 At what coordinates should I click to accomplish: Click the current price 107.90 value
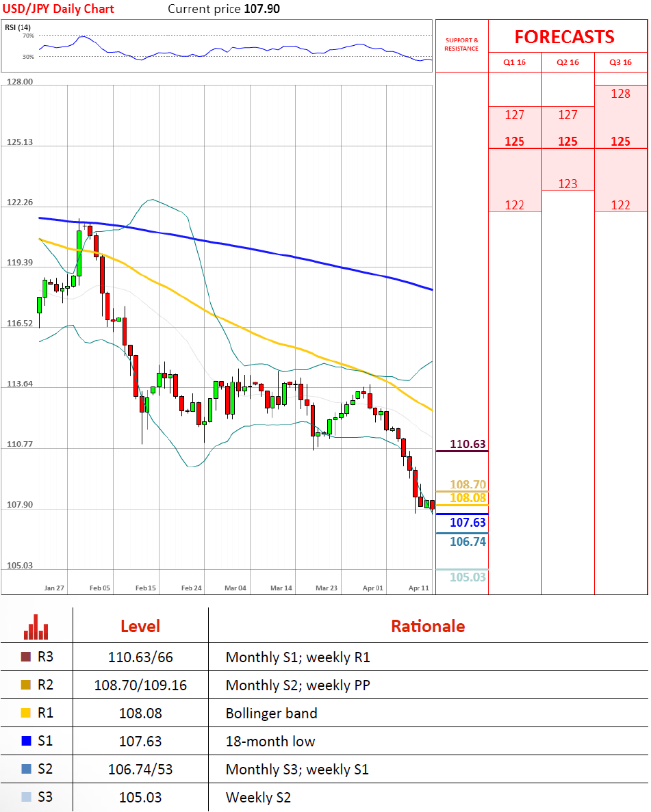pos(261,9)
